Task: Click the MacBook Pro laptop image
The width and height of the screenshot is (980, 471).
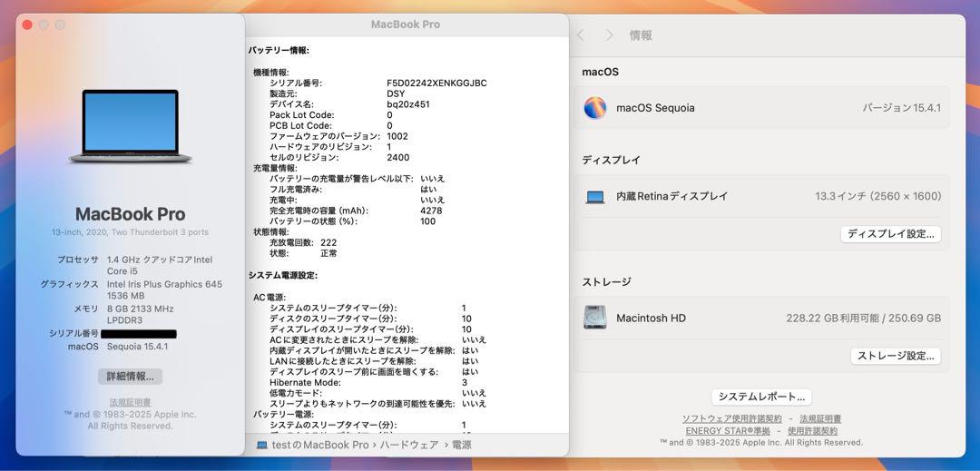Action: coord(130,126)
